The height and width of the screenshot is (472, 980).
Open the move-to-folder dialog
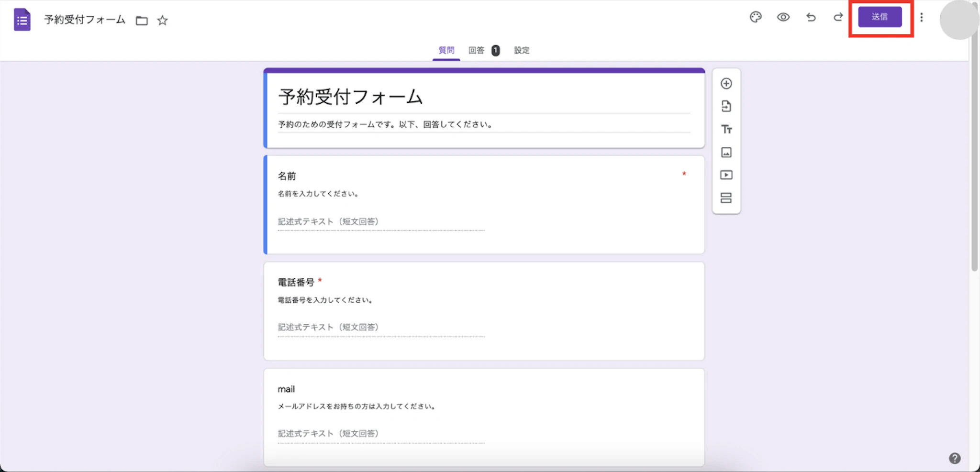[x=141, y=21]
